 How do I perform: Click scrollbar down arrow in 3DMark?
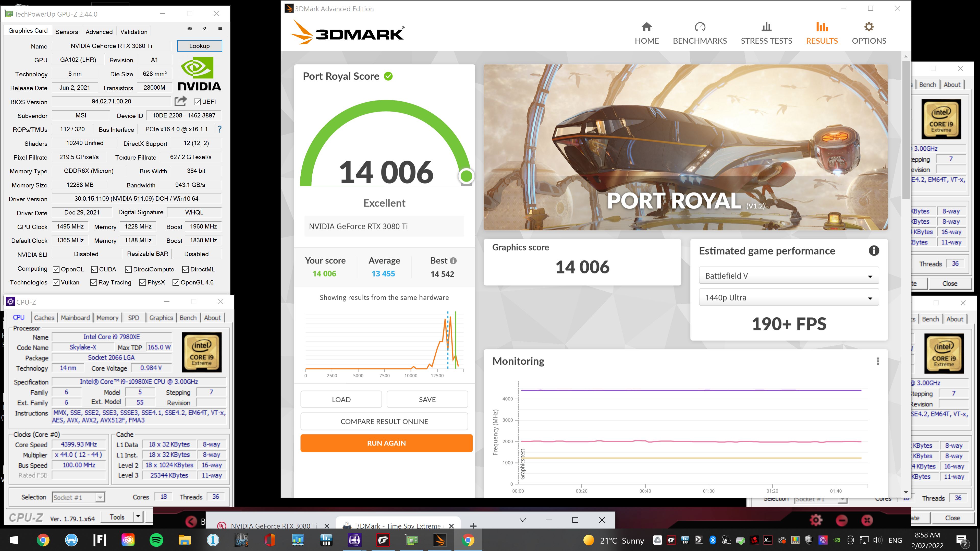click(905, 492)
